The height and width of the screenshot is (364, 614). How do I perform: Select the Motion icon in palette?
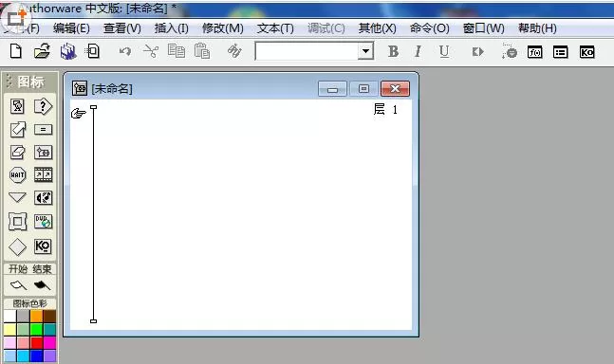(x=18, y=130)
